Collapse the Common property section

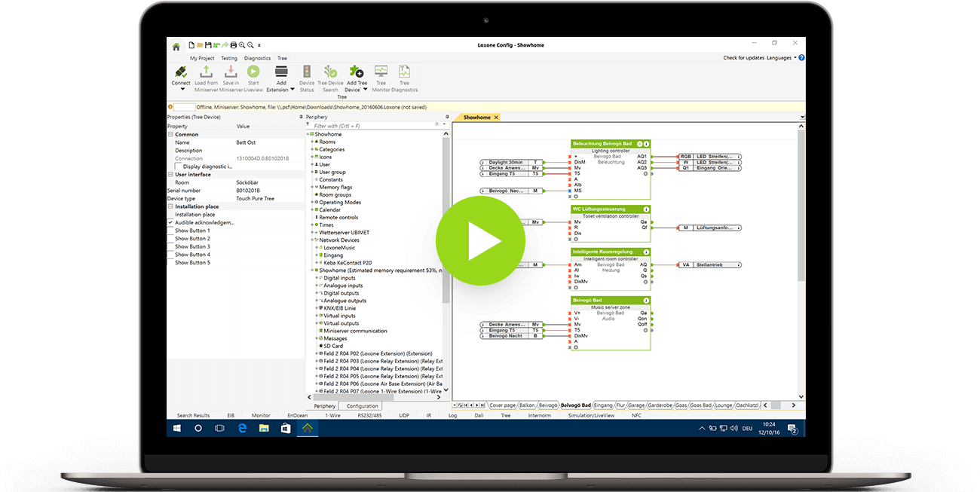click(170, 134)
